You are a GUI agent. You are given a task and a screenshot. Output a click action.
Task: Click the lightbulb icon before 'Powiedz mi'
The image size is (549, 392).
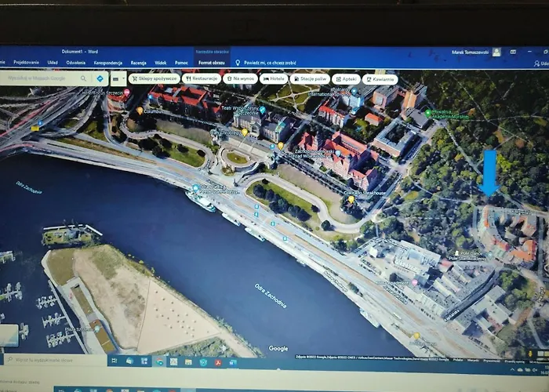(238, 62)
